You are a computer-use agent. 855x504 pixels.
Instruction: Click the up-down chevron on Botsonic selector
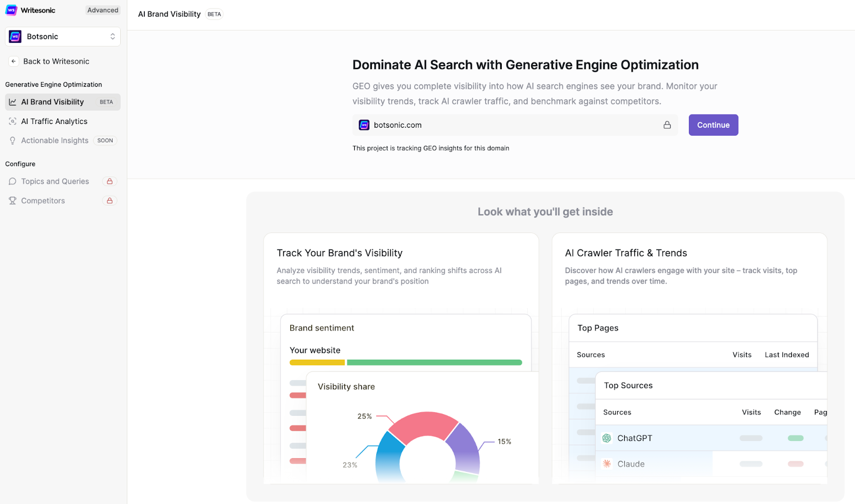(x=113, y=36)
